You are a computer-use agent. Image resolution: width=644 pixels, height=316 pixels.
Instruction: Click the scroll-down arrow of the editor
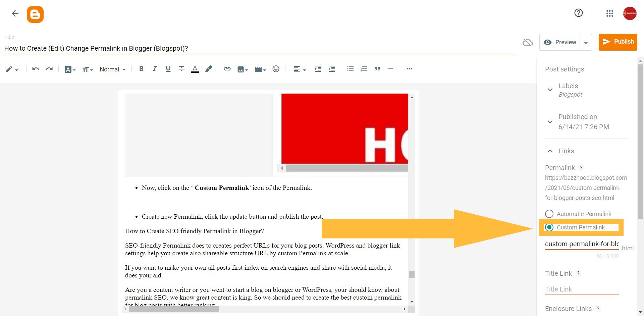tap(412, 302)
